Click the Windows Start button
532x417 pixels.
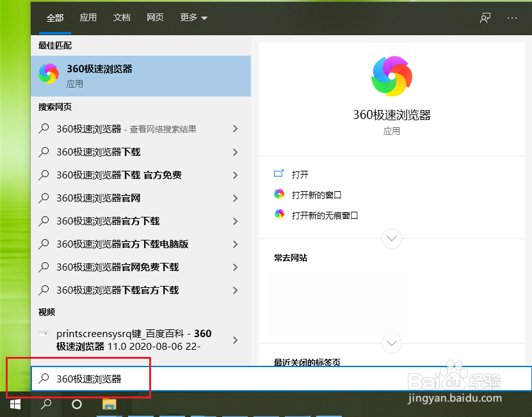pyautogui.click(x=15, y=404)
